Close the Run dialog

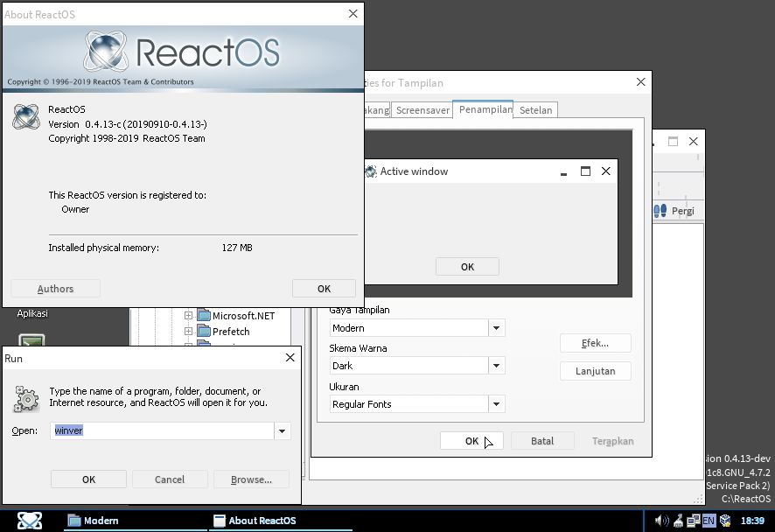[x=290, y=358]
